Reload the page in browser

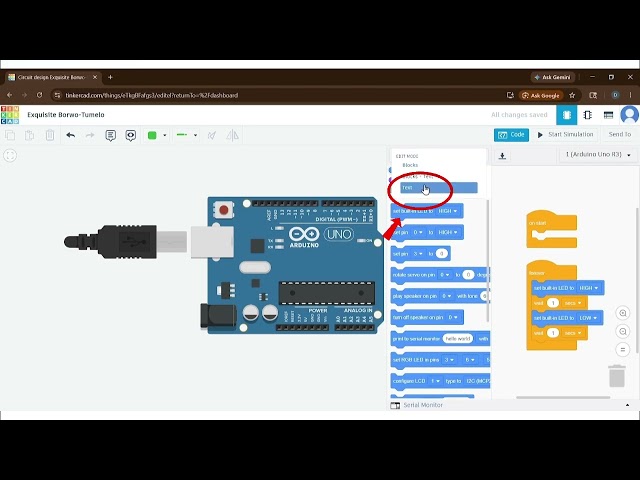[40, 95]
